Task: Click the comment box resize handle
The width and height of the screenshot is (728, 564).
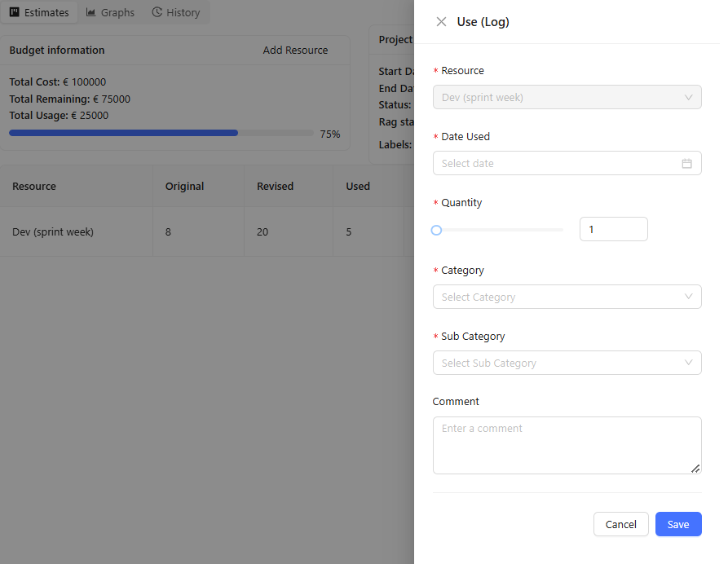Action: click(695, 468)
